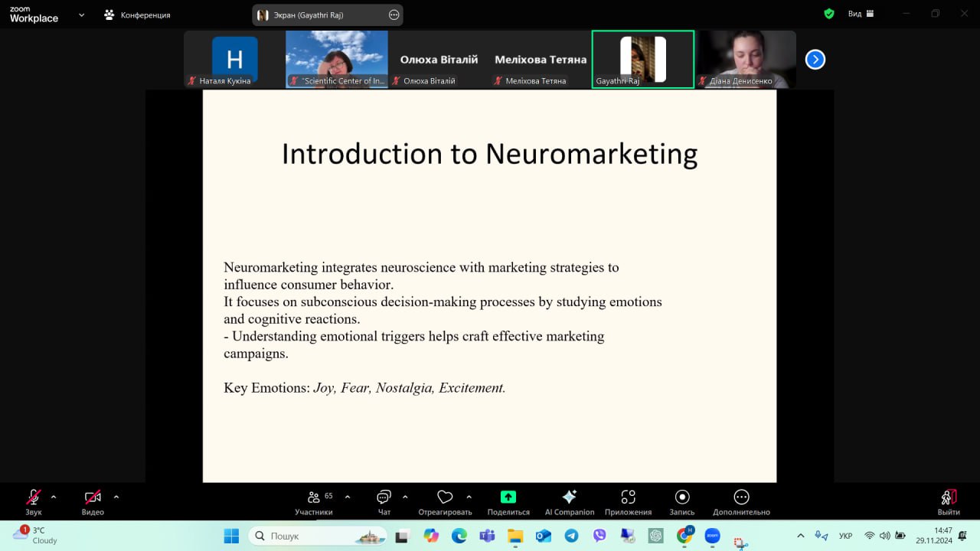The width and height of the screenshot is (980, 551).
Task: Expand video settings arrow
Action: pos(116,497)
